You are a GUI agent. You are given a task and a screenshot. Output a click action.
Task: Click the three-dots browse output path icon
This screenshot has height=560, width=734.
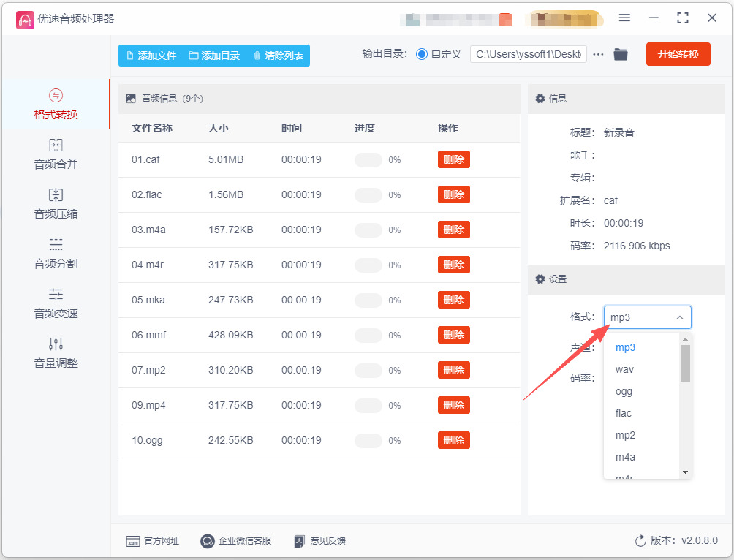coord(598,54)
